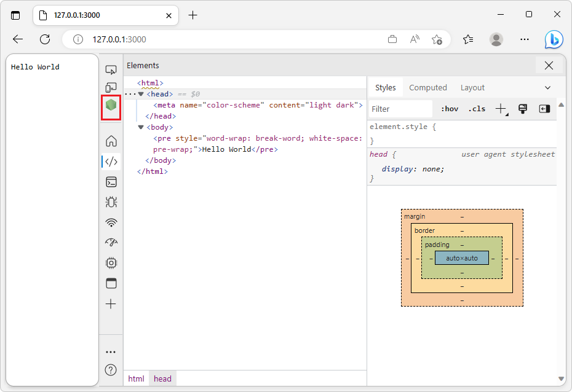This screenshot has height=392, width=572.
Task: Toggle .cls element classes panel
Action: coord(477,109)
